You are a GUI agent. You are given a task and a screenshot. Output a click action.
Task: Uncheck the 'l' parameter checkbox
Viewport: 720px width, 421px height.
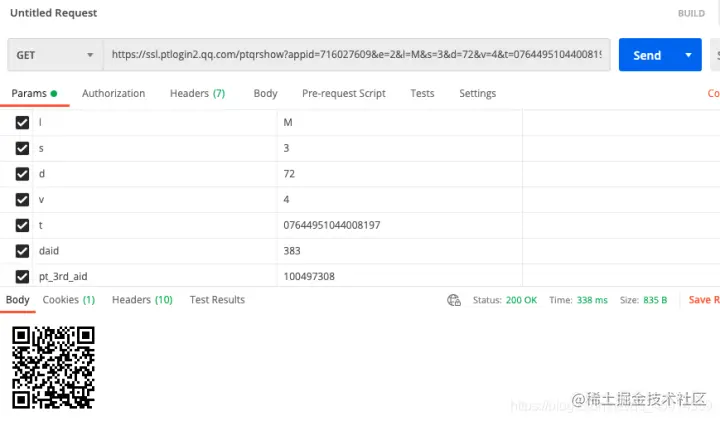point(22,123)
